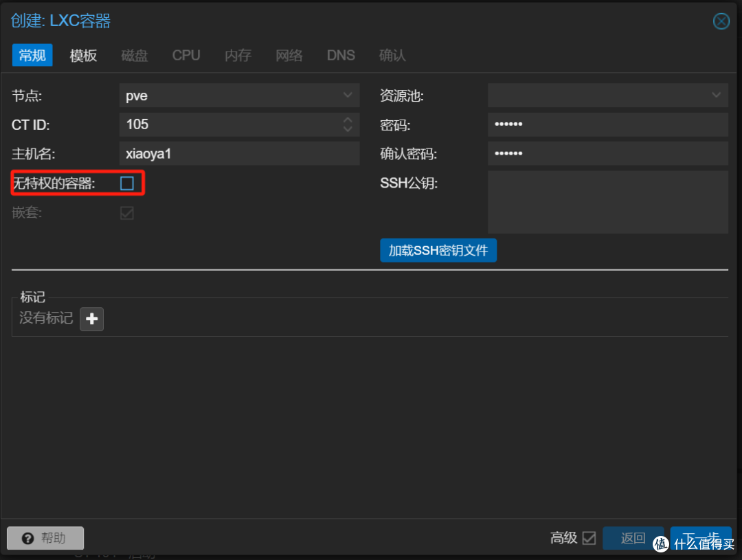Click the disabled 嵌套 nesting checkbox
The height and width of the screenshot is (560, 742).
point(126,212)
